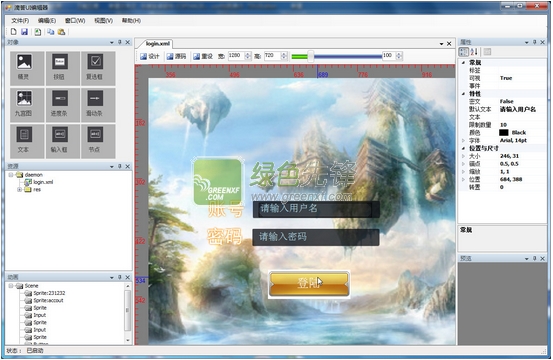553x360 pixels.
Task: Select the 精灵 sprite object tool
Action: (x=27, y=68)
